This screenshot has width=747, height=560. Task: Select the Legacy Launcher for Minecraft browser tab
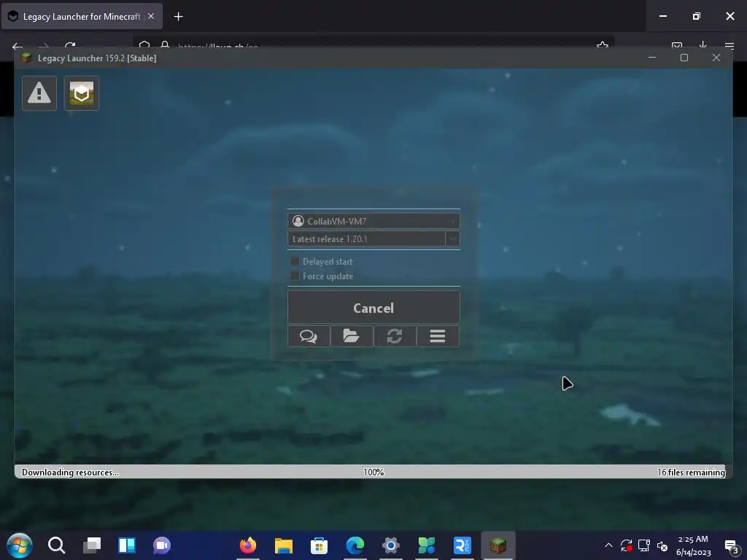(82, 17)
